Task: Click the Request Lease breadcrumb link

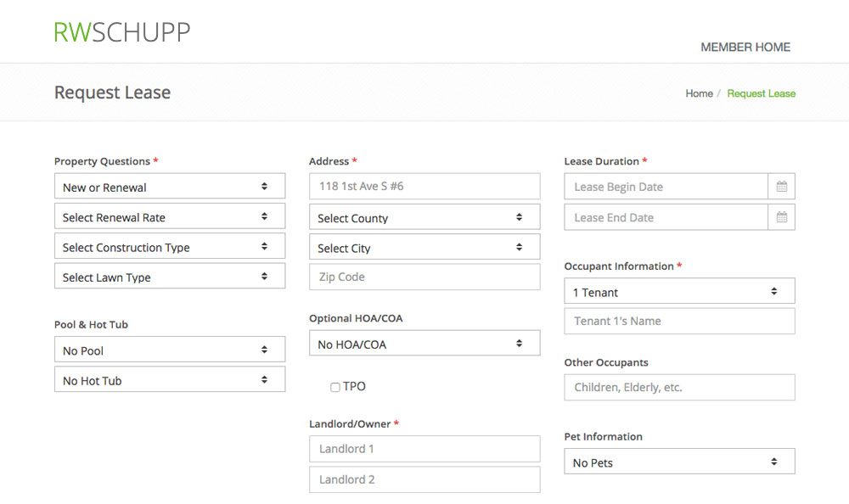Action: 761,93
